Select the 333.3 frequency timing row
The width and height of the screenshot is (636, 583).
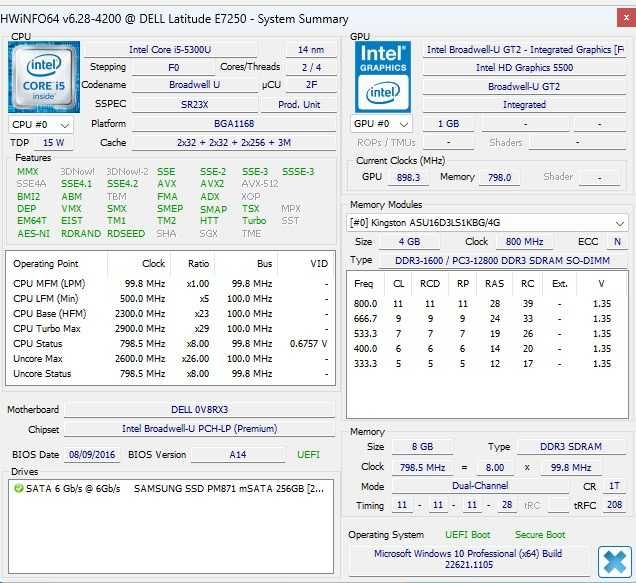click(487, 364)
